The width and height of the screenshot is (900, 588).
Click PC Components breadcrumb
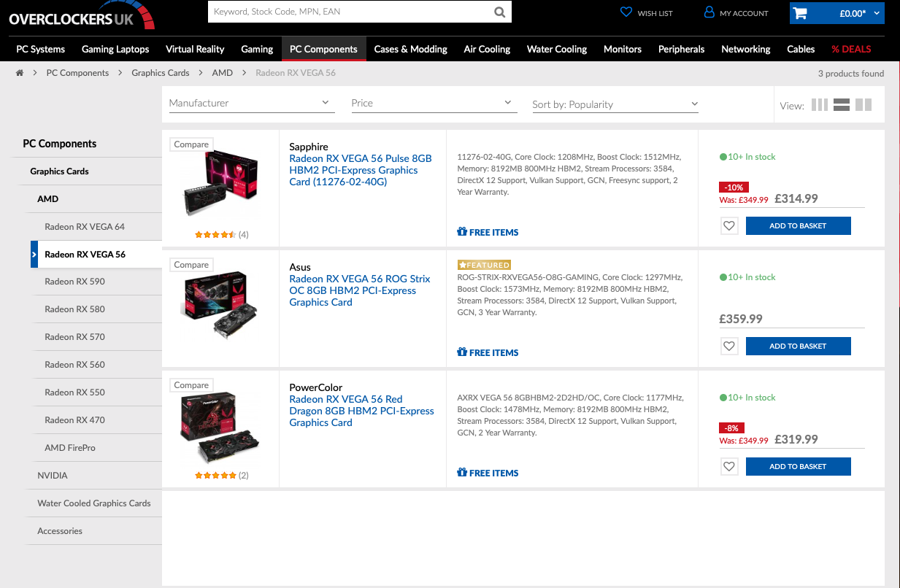(77, 73)
